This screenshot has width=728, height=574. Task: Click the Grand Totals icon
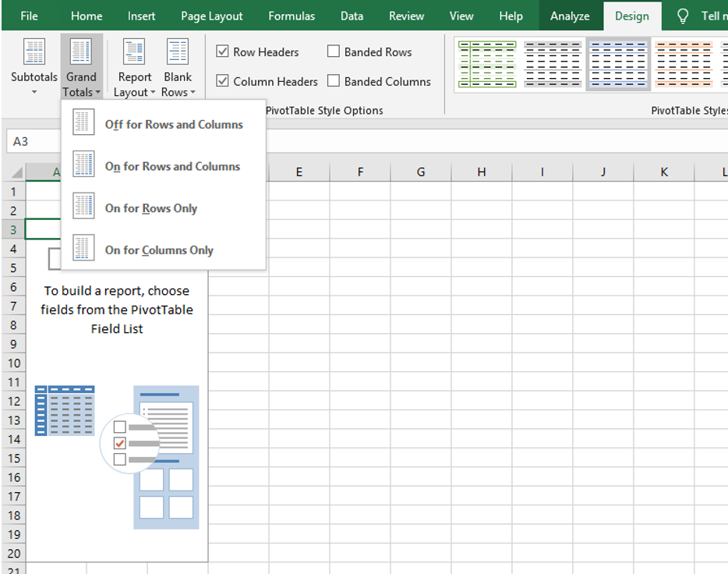pos(81,51)
